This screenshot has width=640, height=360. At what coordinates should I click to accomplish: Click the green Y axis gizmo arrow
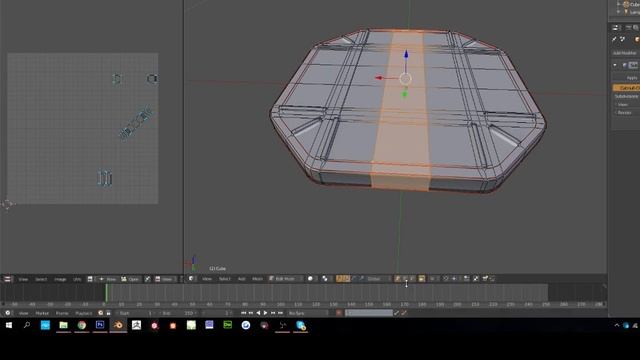click(x=405, y=94)
